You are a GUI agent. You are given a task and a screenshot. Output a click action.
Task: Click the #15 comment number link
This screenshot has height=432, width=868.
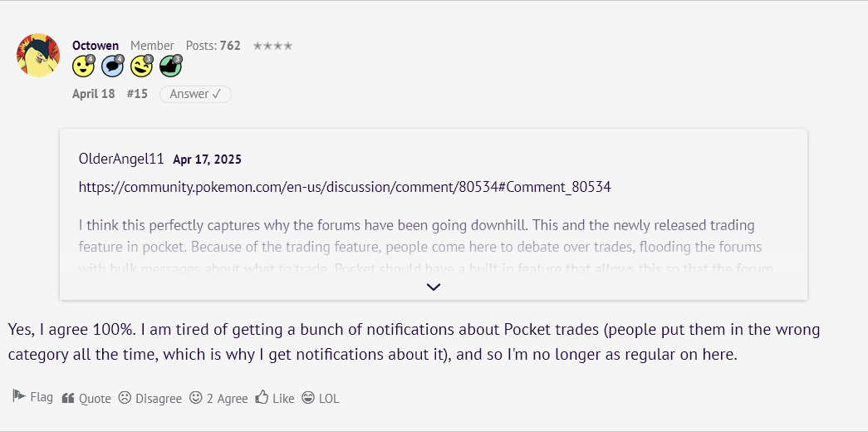[137, 94]
